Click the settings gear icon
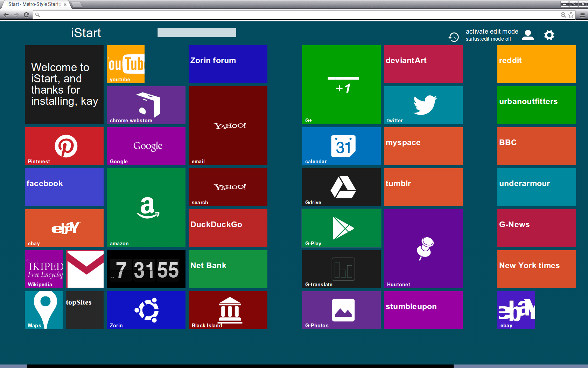Screen dimensions: 588x368 click(549, 35)
